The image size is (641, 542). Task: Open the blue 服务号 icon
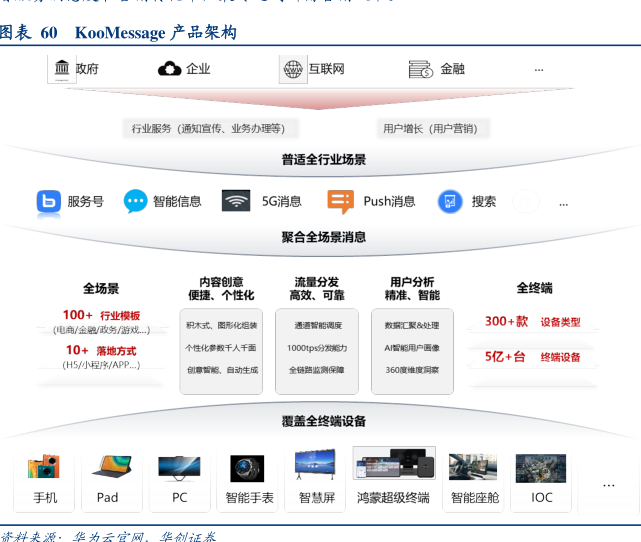pos(49,201)
